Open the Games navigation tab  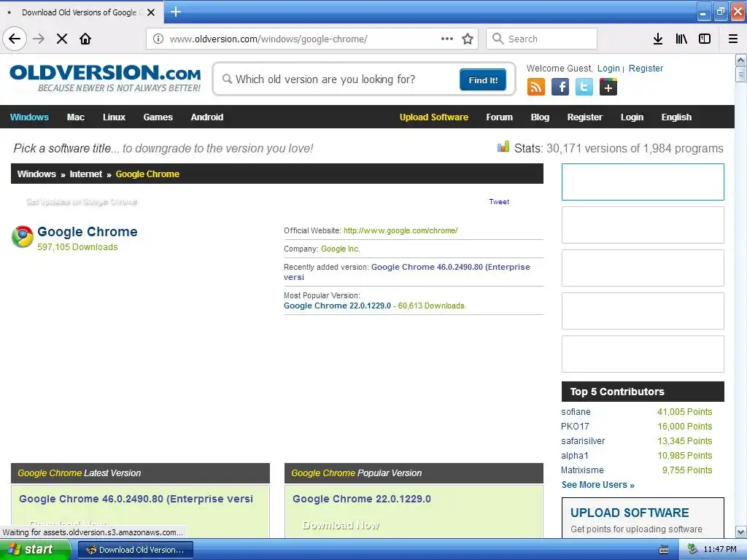tap(158, 117)
